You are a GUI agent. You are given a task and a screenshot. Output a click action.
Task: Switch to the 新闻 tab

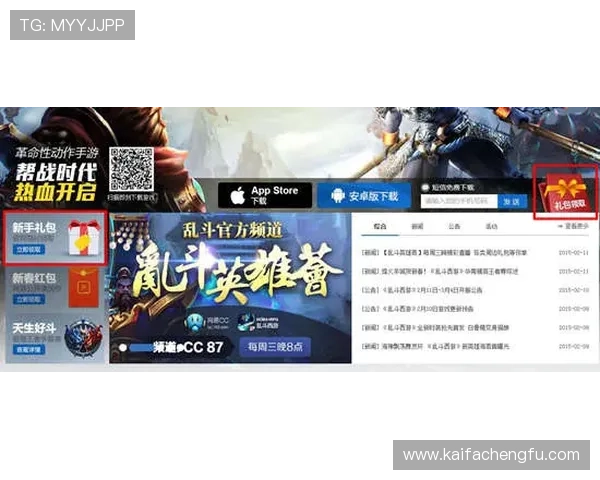coord(417,226)
